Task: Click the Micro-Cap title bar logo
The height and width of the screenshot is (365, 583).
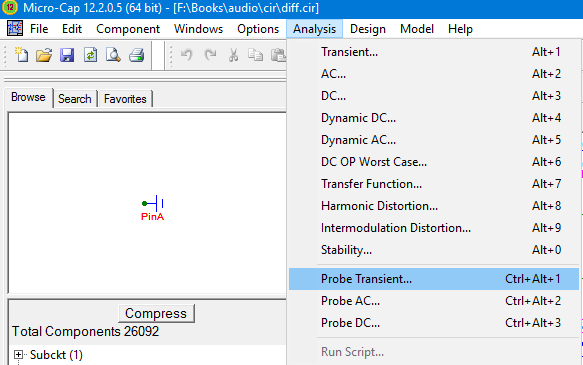Action: tap(10, 7)
